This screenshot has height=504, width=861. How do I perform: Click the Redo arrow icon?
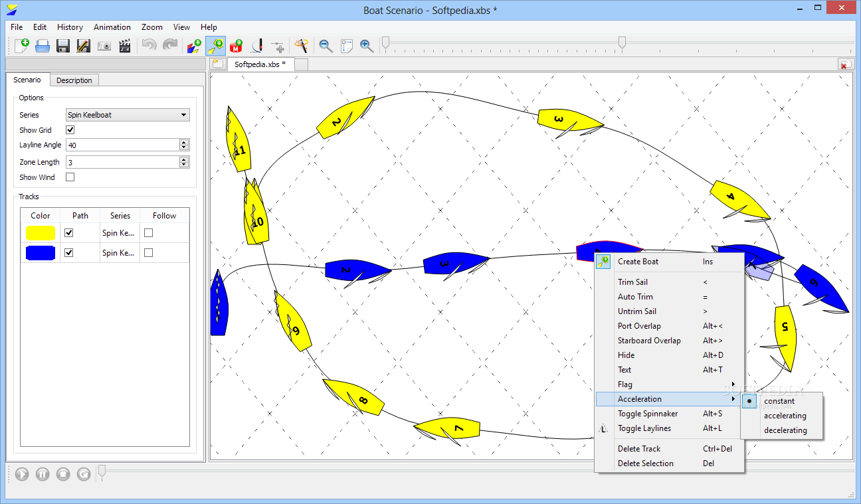[x=170, y=46]
